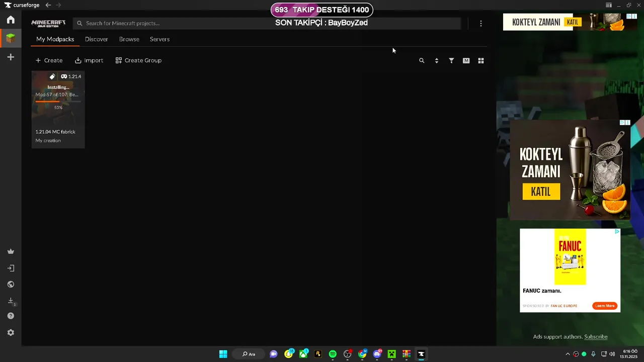Click the "My creation" label
This screenshot has height=362, width=644.
click(48, 141)
